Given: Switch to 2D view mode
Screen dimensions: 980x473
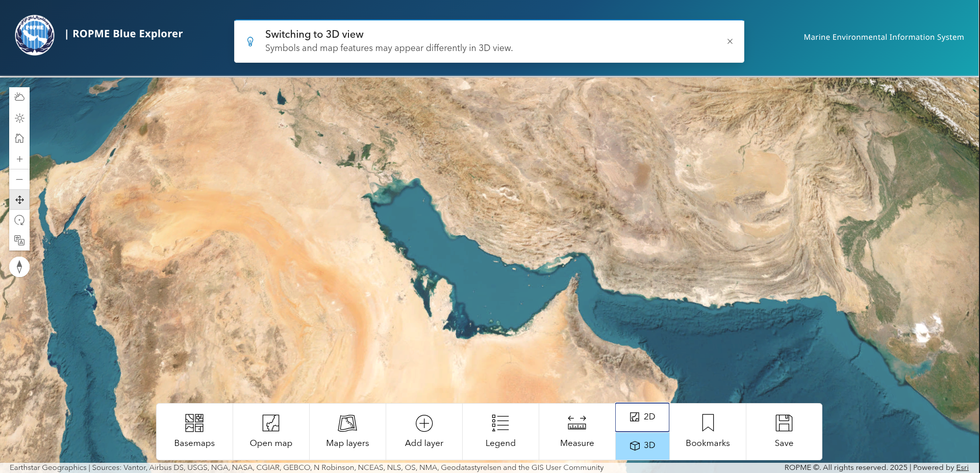Looking at the screenshot, I should (x=642, y=417).
